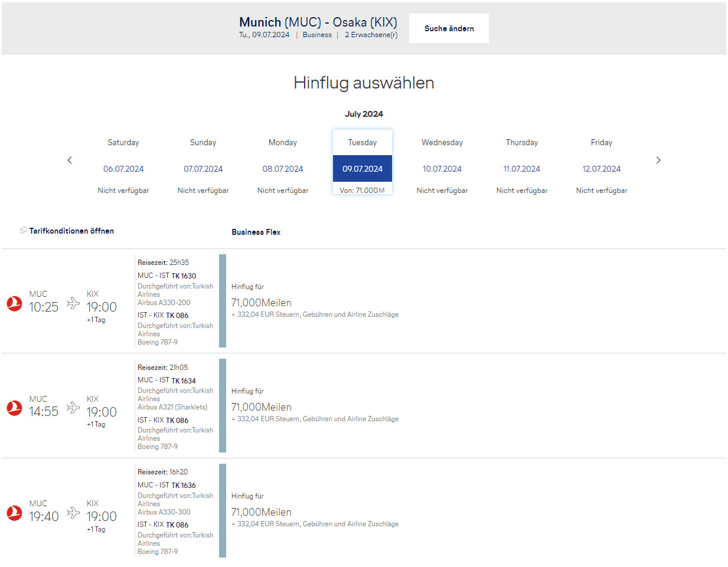Screen dimensions: 728x567
Task: Click Turkish Airlines logo of 19:40 flight
Action: (14, 513)
